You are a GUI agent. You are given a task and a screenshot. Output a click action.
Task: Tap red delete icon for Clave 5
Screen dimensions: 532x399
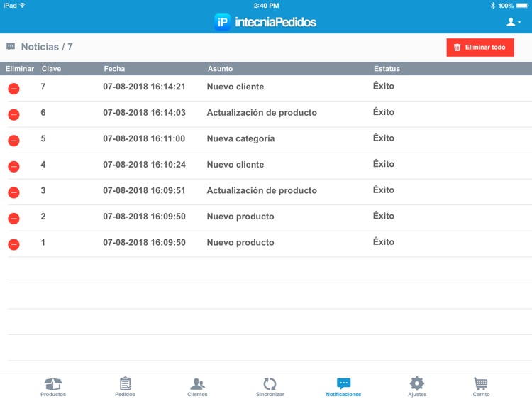[13, 141]
